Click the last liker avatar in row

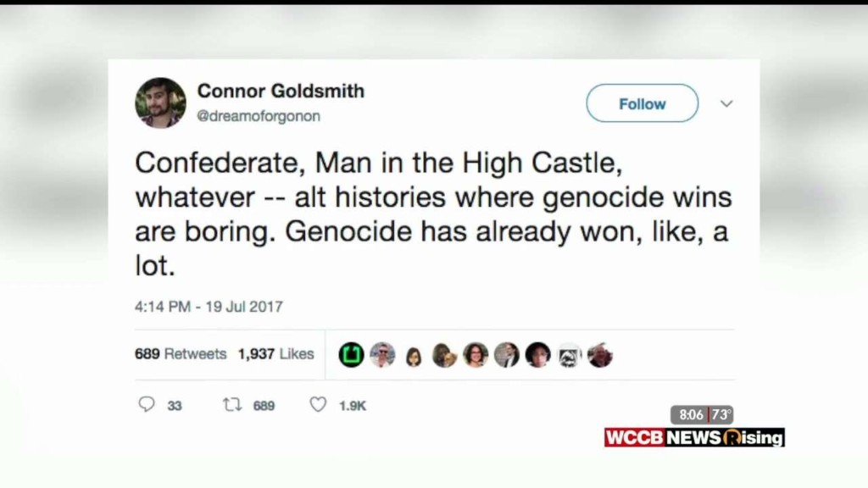coord(600,355)
